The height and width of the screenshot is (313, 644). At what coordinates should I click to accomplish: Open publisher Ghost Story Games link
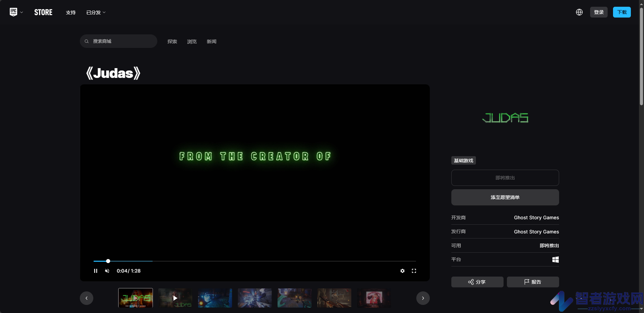click(x=536, y=232)
